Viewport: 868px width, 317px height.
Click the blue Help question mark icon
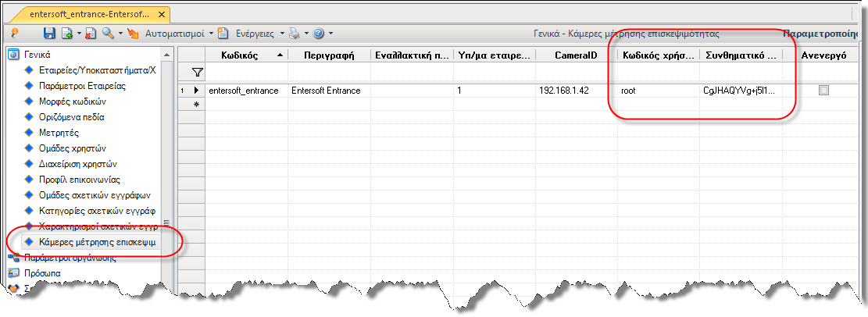tap(318, 34)
